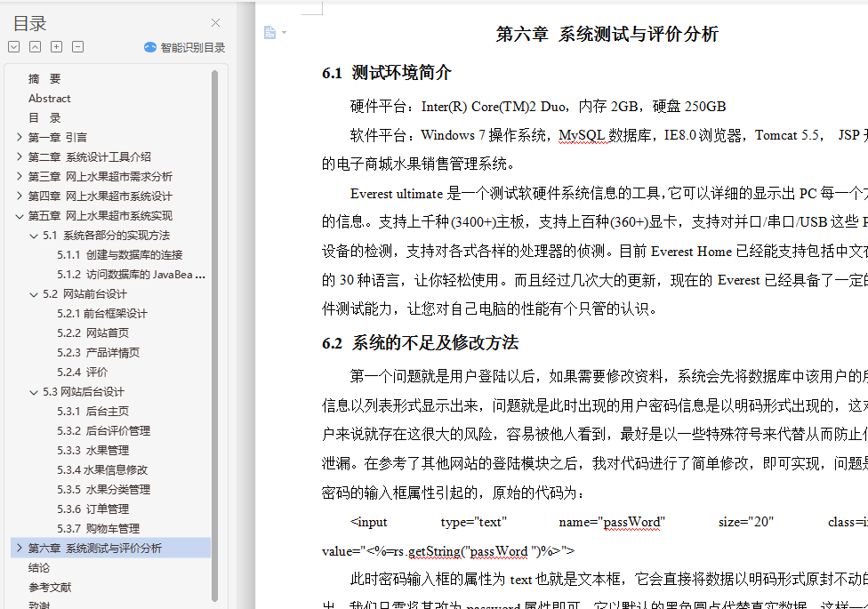Viewport: 868px width, 609px height.
Task: Click the minus icon to decrease heading level
Action: (x=78, y=47)
